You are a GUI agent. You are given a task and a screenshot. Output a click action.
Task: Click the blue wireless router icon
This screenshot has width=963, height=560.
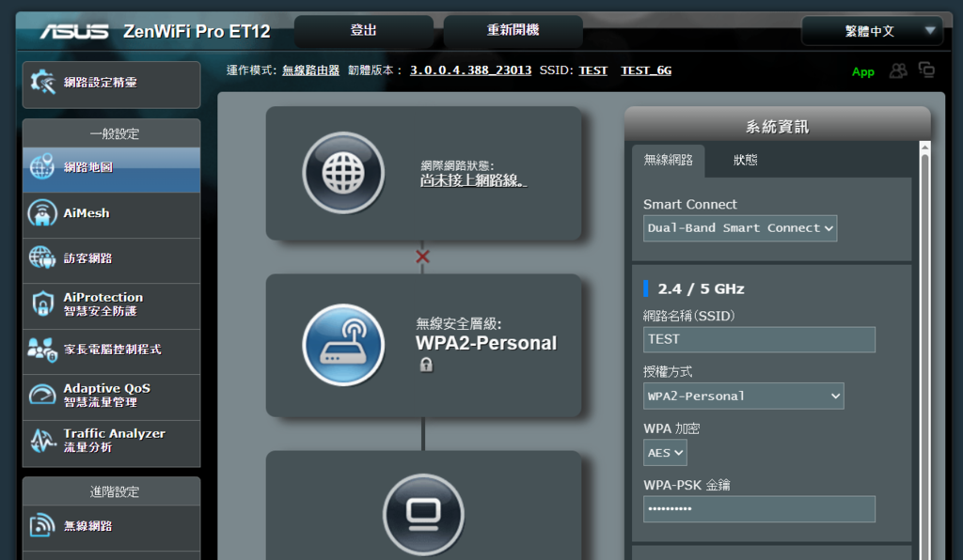click(x=343, y=345)
